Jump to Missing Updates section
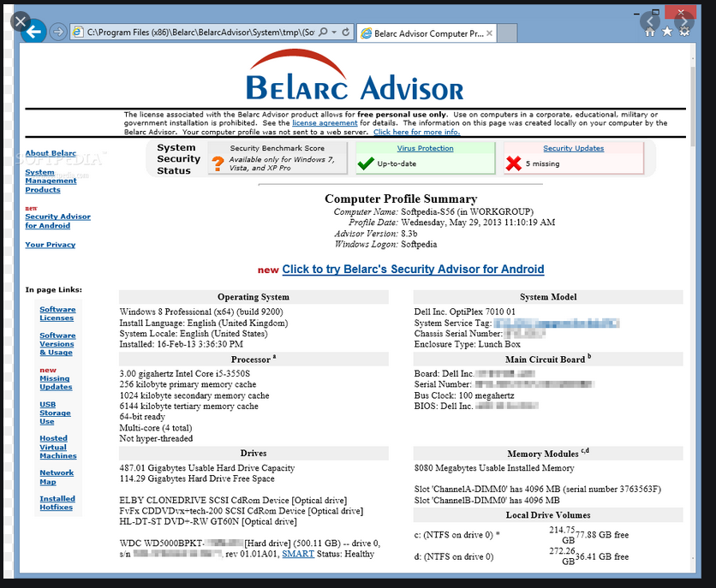Viewport: 716px width, 588px height. pos(56,383)
